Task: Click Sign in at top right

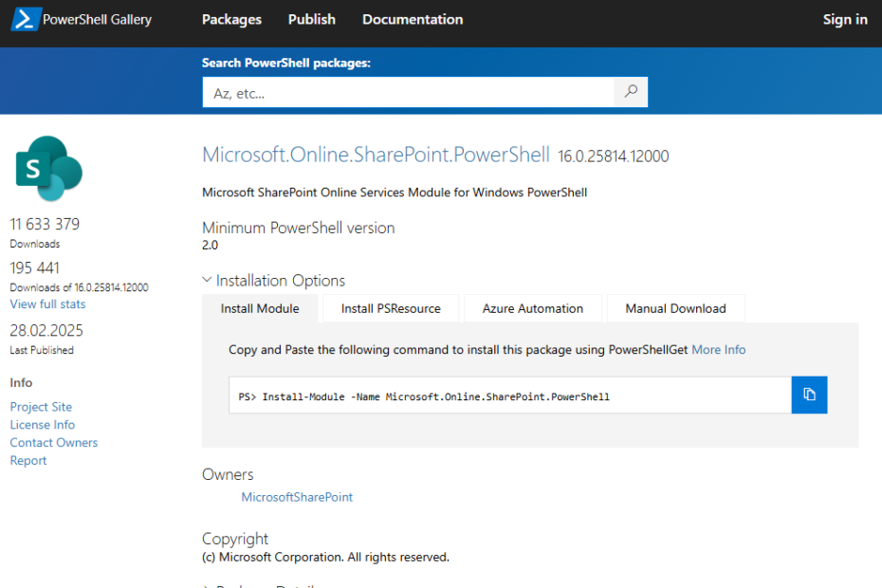Action: click(844, 19)
